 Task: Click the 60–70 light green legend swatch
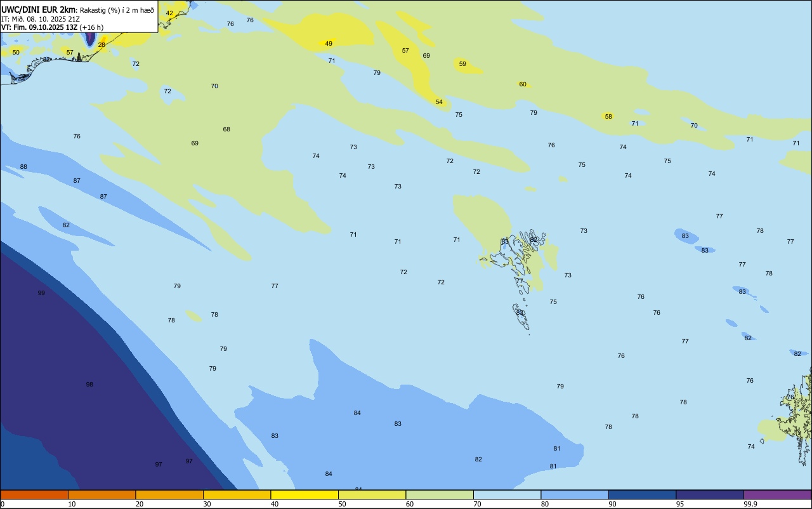click(x=440, y=494)
